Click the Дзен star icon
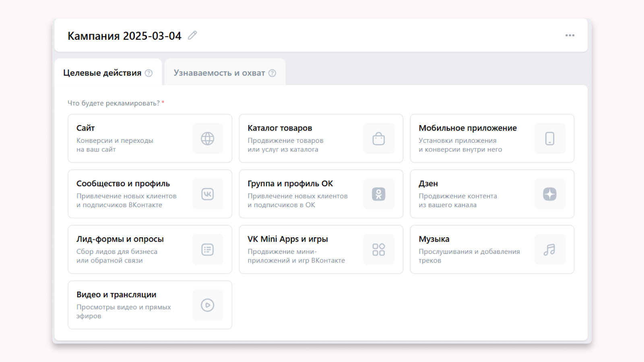This screenshot has height=362, width=644. tap(549, 194)
